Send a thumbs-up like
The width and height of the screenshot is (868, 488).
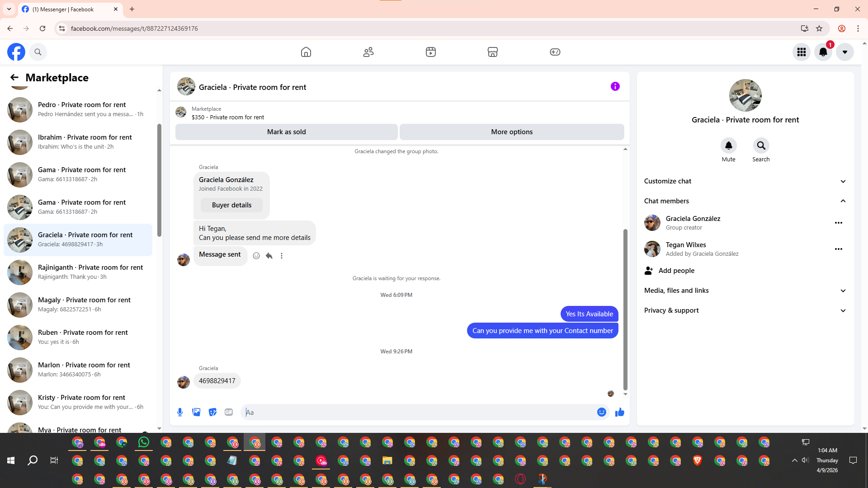[619, 412]
